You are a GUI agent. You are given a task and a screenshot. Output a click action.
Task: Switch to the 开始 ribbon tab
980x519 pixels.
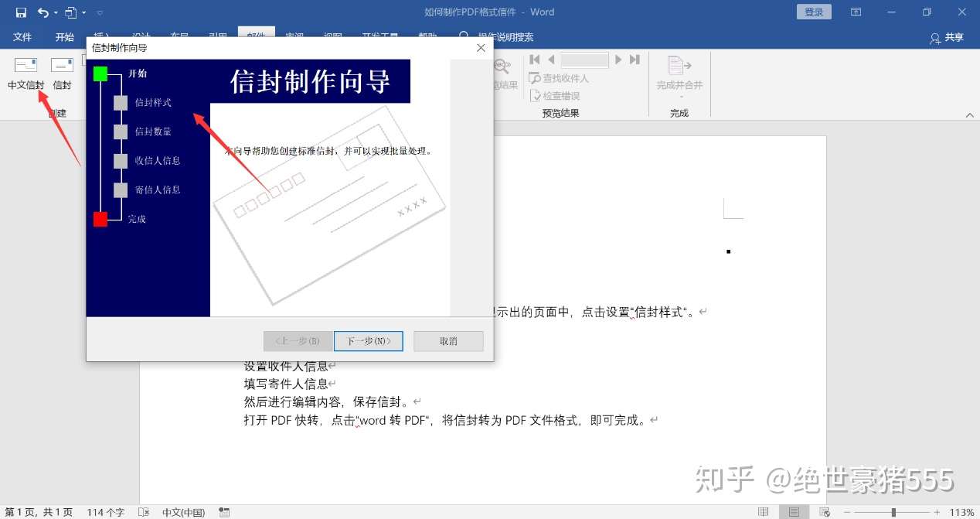(x=65, y=37)
